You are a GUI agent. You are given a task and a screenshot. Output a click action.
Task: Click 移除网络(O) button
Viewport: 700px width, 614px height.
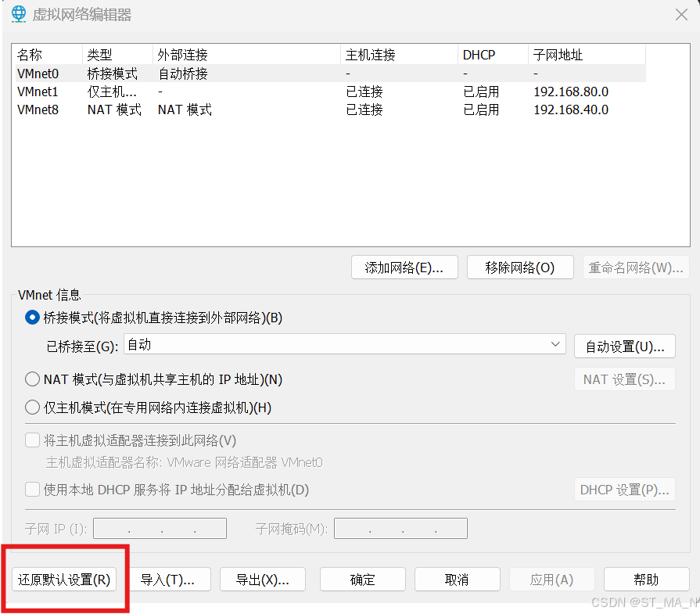tap(520, 268)
